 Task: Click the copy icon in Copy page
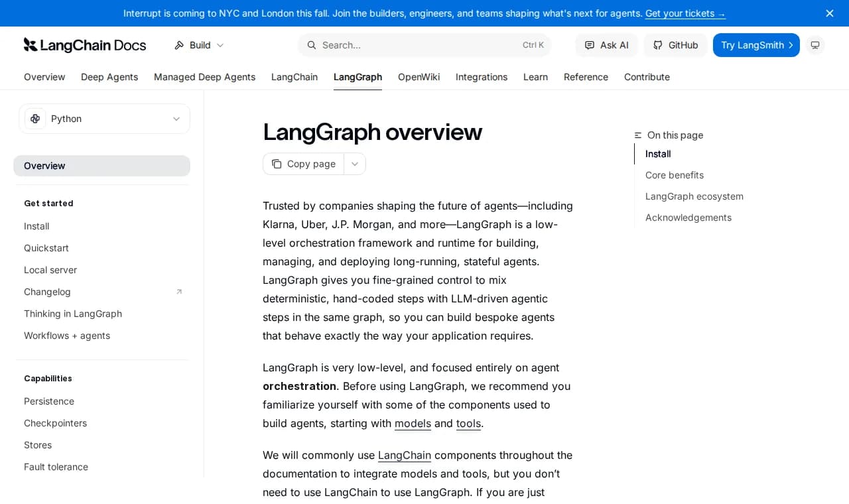[276, 164]
